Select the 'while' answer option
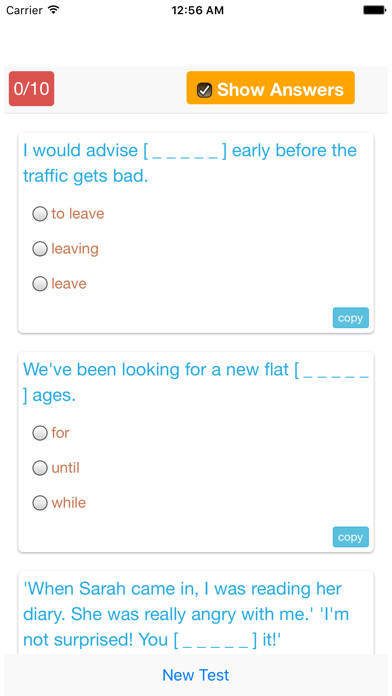The height and width of the screenshot is (696, 392). pos(40,503)
